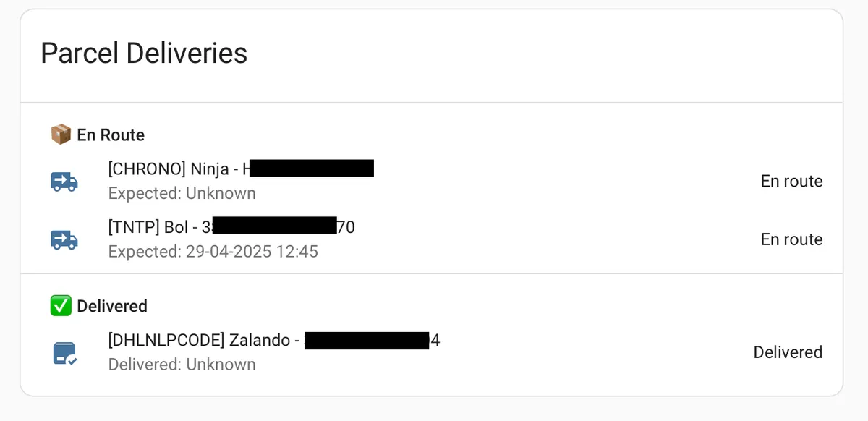Screen dimensions: 868x421
Task: Click the redacted tracking code of Bol parcel
Action: 275,226
